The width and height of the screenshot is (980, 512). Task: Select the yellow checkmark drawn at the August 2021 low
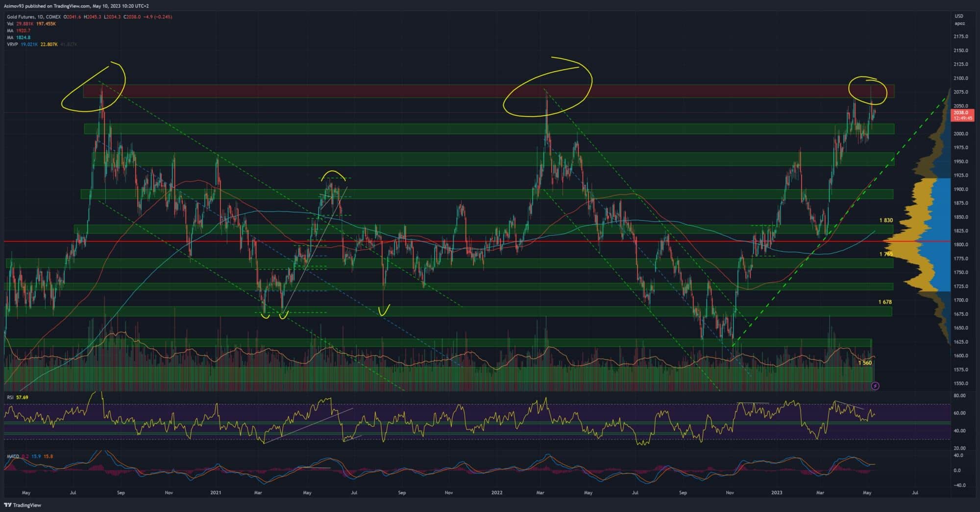click(384, 310)
